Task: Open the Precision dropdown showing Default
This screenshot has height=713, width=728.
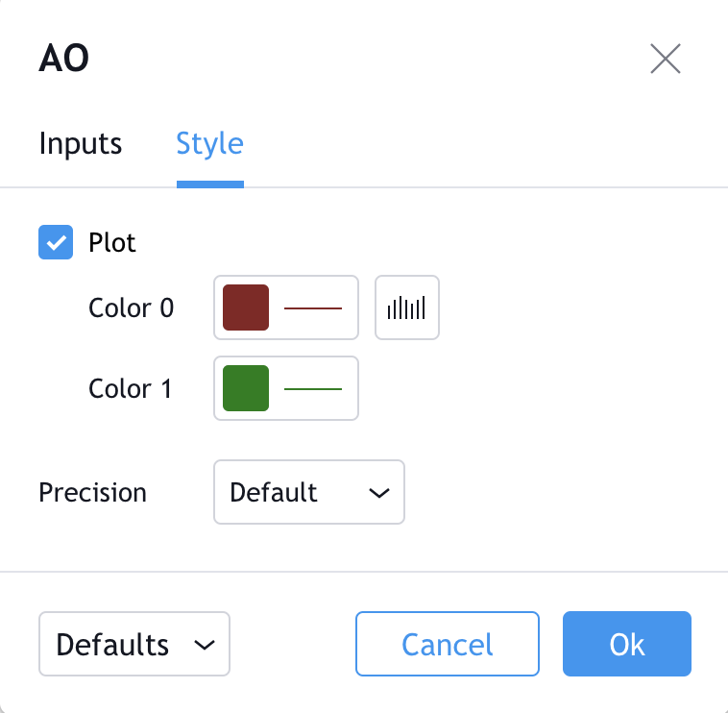Action: [x=309, y=492]
